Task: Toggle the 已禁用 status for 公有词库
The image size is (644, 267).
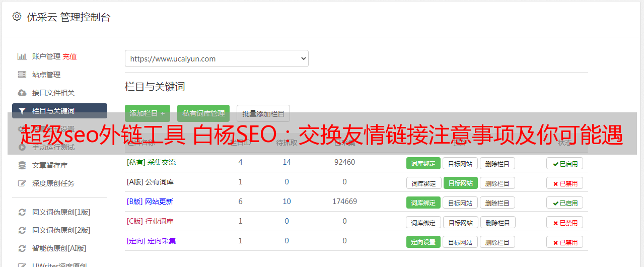Action: coord(565,183)
